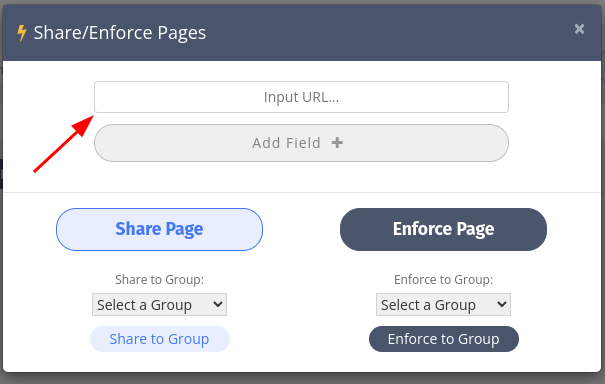Click the horizontal divider below Add Field

(x=302, y=192)
